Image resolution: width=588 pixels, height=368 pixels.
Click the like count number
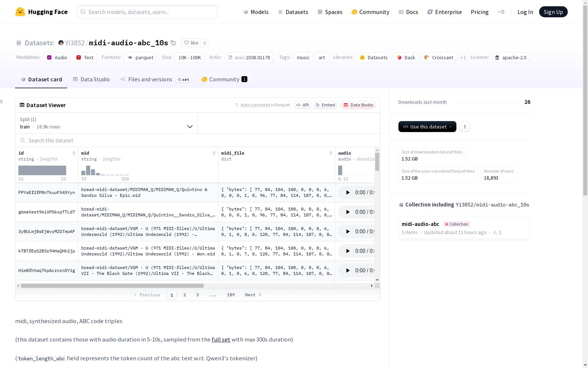(205, 43)
